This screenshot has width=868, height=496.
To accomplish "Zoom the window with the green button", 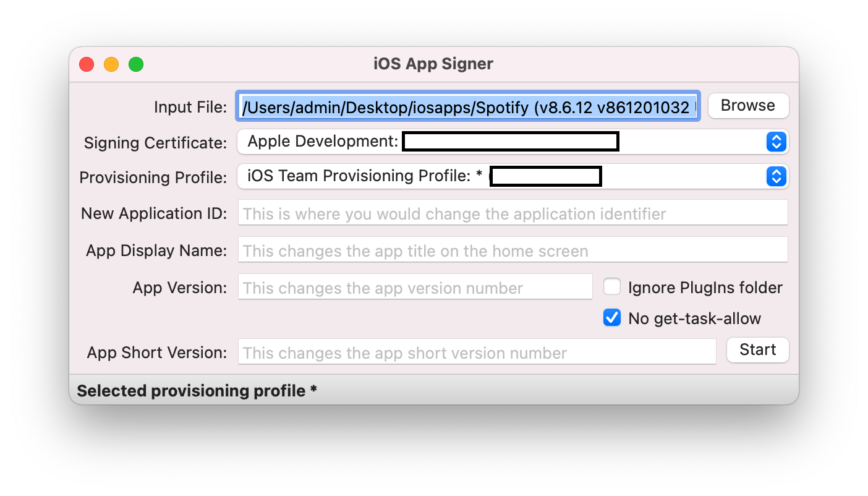I will click(136, 64).
